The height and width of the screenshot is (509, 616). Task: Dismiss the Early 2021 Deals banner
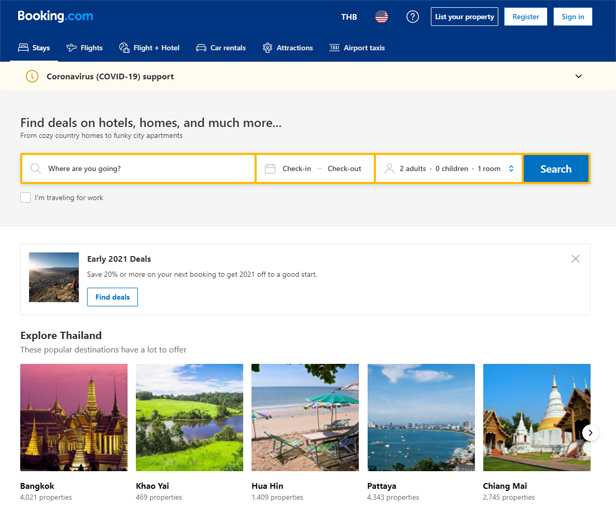575,259
